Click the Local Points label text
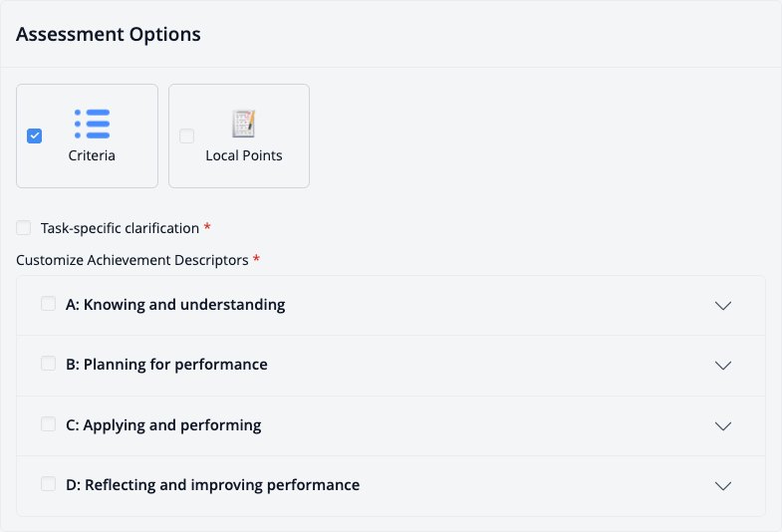 (244, 155)
